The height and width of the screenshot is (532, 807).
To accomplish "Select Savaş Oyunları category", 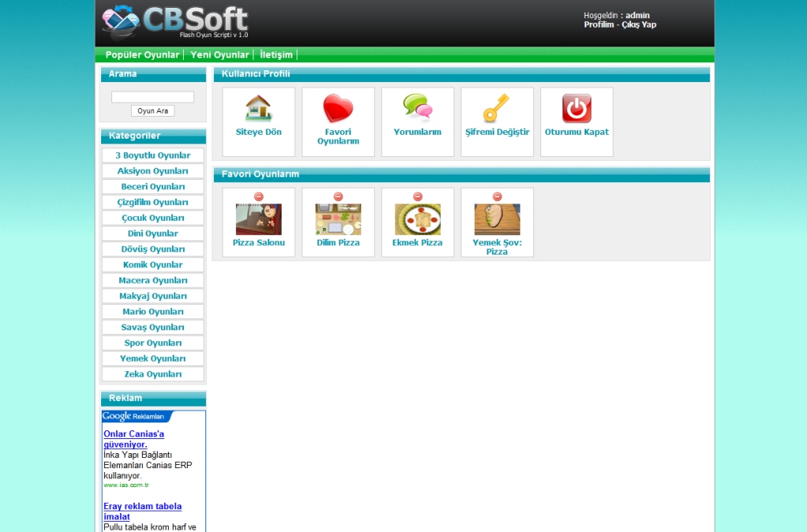I will 153,327.
